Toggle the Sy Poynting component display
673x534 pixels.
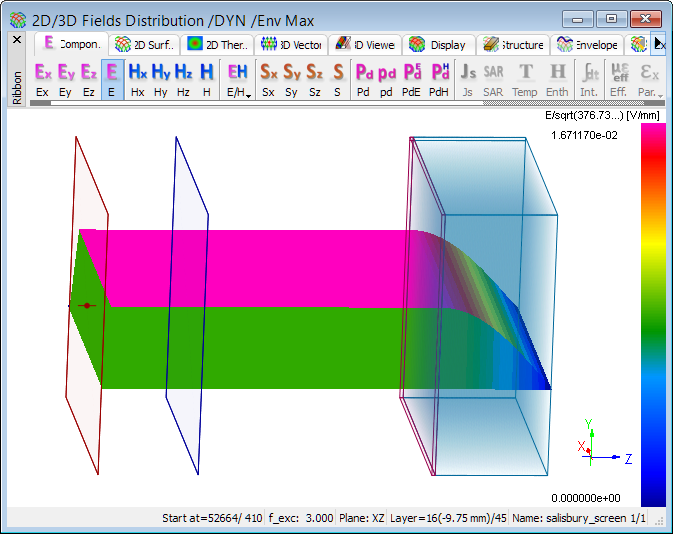click(291, 79)
